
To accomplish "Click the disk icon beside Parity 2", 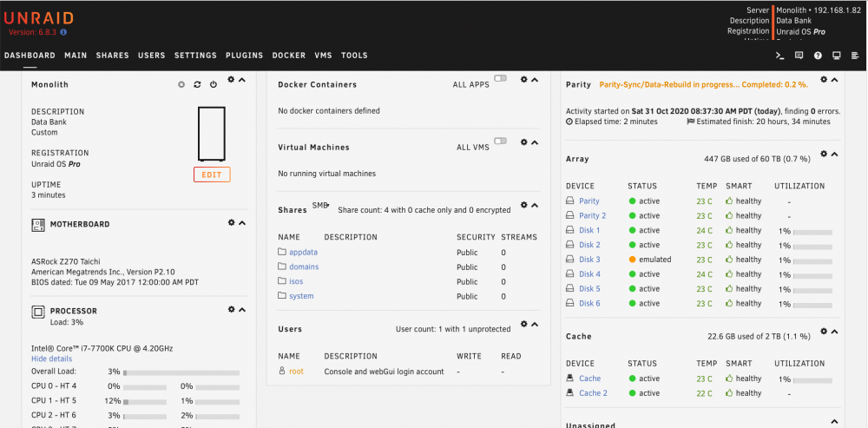I will point(570,215).
